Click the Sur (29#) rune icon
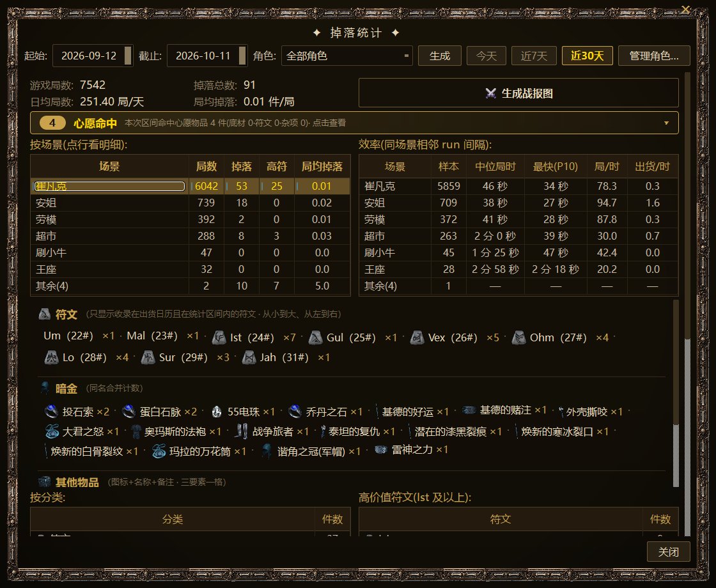Screen dimensions: 716x588 click(x=148, y=357)
